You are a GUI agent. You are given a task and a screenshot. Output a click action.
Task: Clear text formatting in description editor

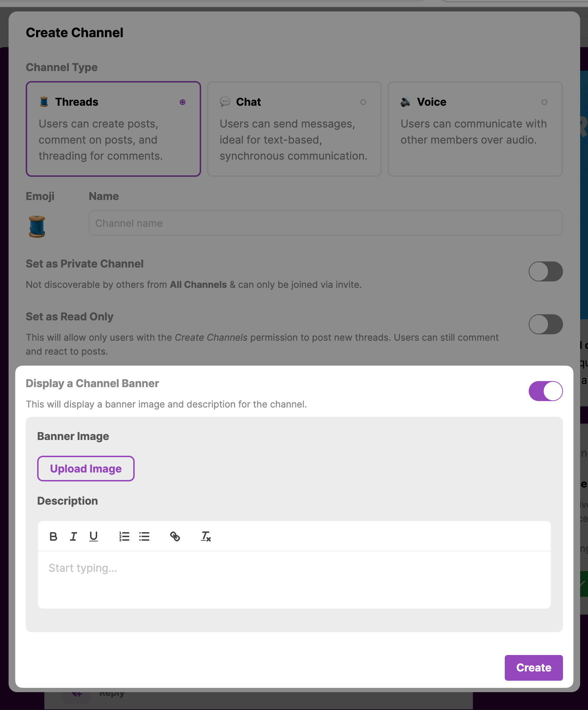(206, 536)
